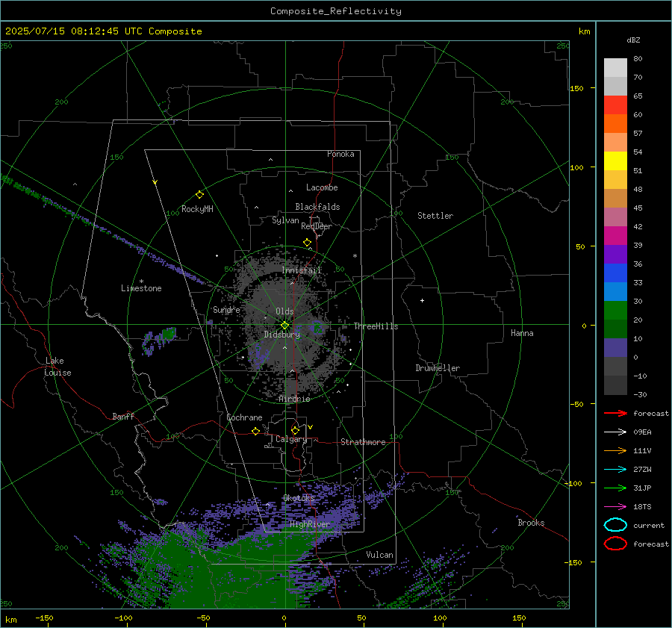Click the Okotoks town label
Screen dimensions: 672x628
click(x=299, y=498)
